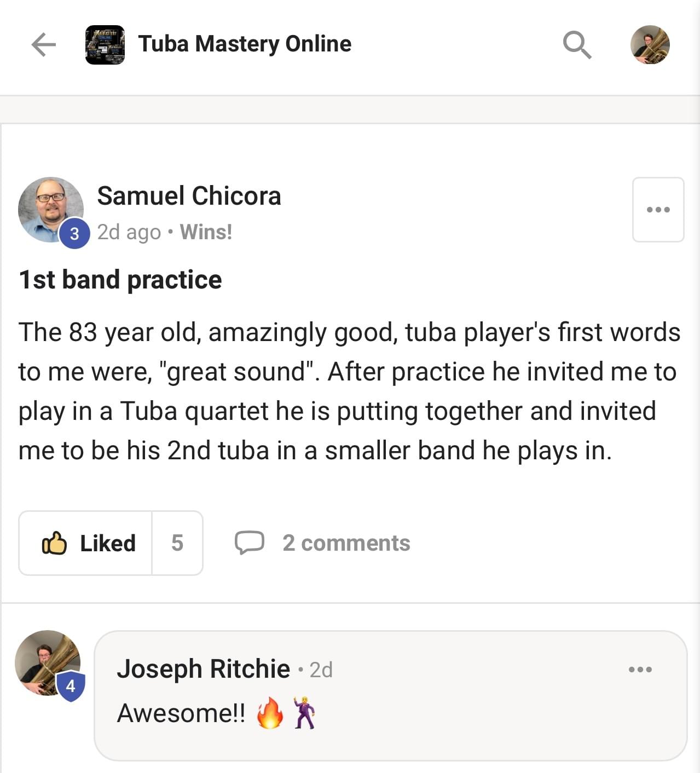Open Joseph Ritchie's profile name

(x=204, y=669)
